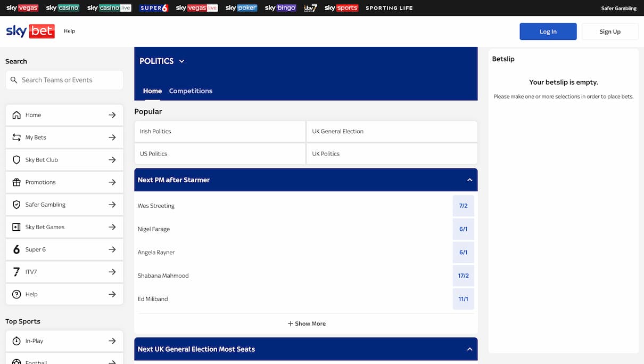Screen dimensions: 644x364
Task: Select the Home house icon in sidebar
Action: point(16,115)
